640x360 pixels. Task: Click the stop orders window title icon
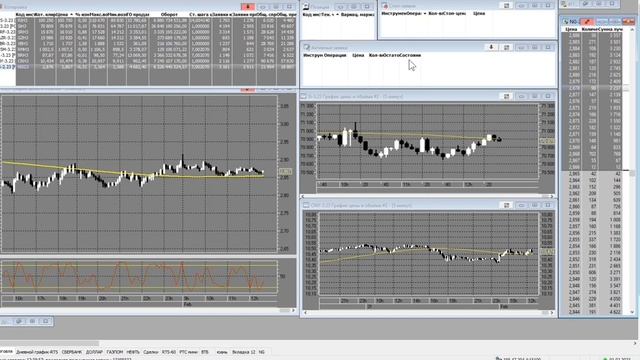384,6
